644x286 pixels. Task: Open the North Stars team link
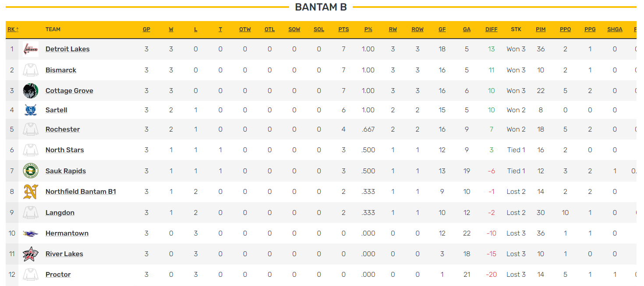(x=64, y=150)
